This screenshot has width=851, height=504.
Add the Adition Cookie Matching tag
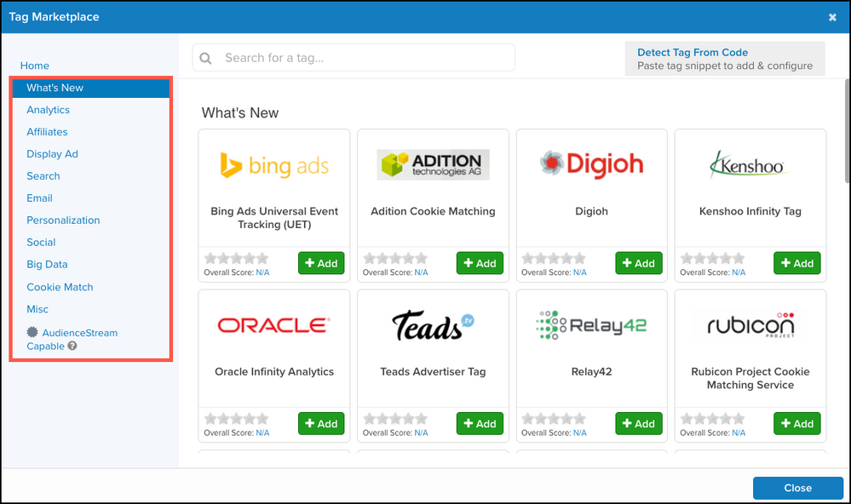[480, 263]
